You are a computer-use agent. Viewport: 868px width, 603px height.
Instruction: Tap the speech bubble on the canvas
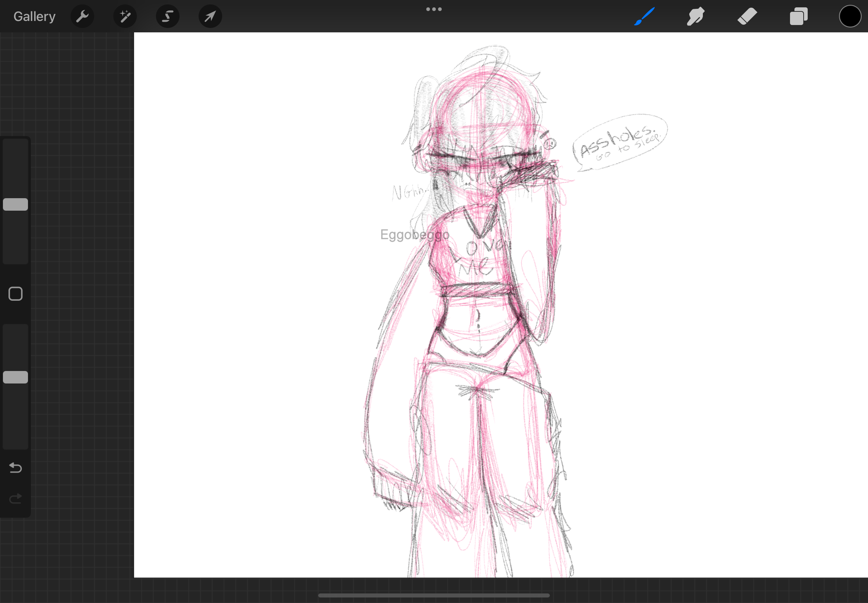click(620, 142)
